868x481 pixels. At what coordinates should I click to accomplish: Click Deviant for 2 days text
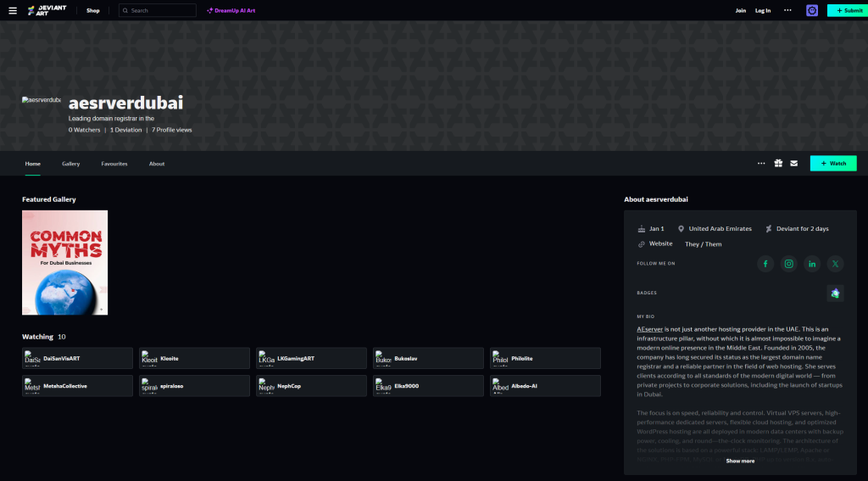tap(803, 229)
